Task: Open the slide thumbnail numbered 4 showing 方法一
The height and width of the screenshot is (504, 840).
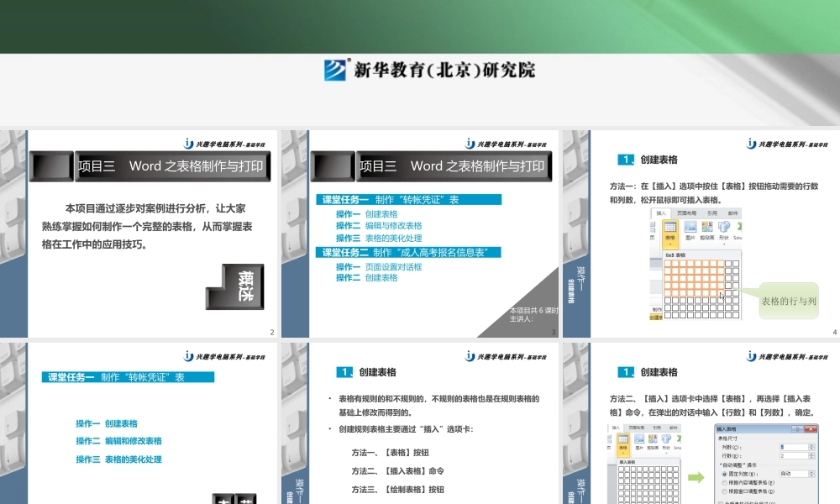Action: coord(701,234)
